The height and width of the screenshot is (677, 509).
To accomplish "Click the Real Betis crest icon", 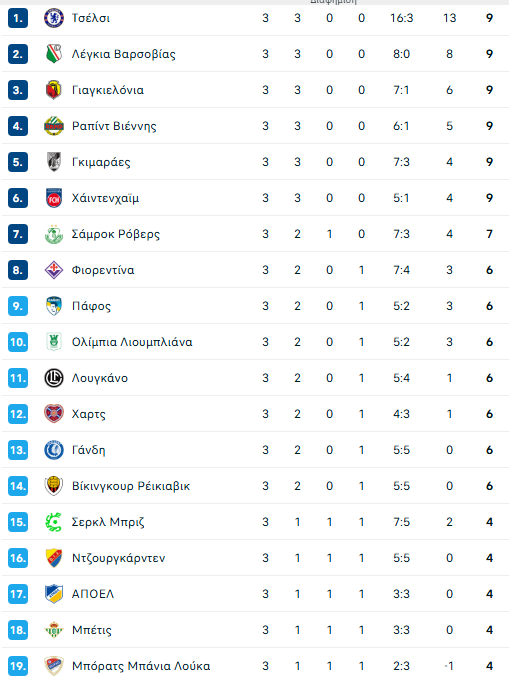I will pyautogui.click(x=54, y=630).
